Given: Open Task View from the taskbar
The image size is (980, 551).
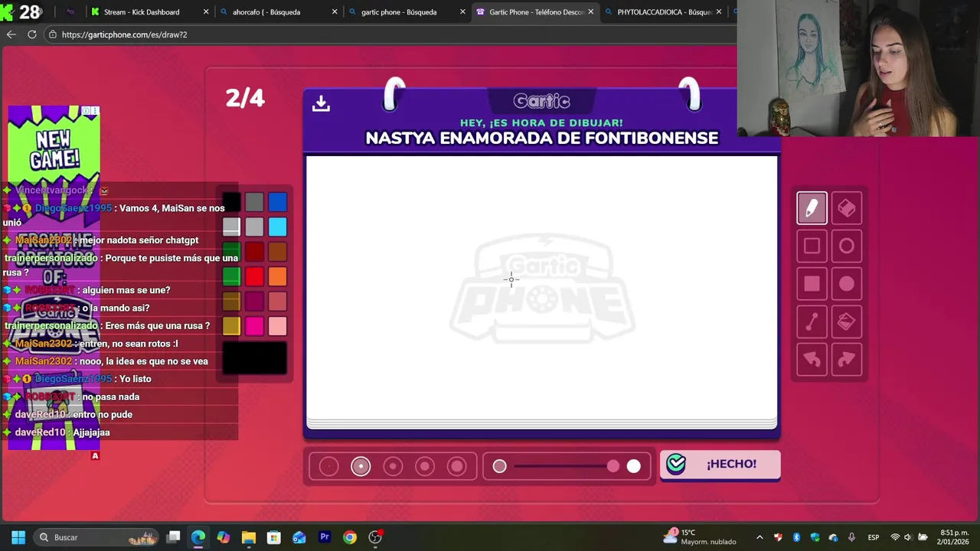Looking at the screenshot, I should click(x=174, y=537).
